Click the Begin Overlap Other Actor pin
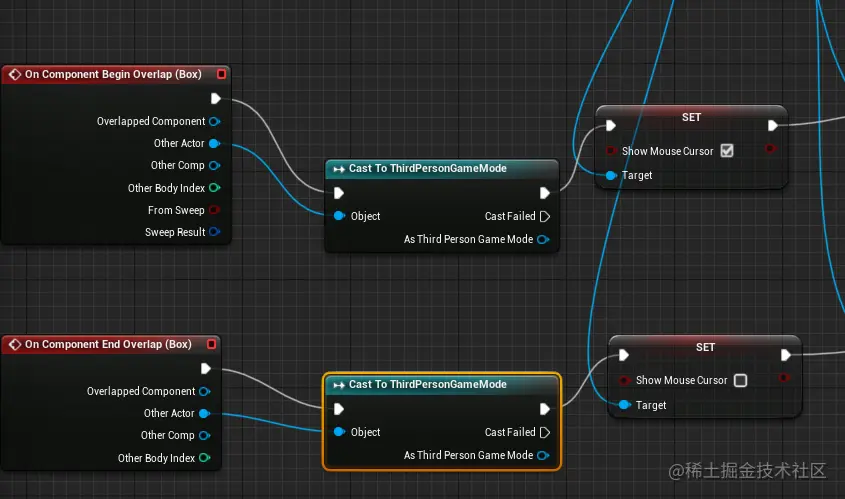The height and width of the screenshot is (499, 845). tap(214, 143)
